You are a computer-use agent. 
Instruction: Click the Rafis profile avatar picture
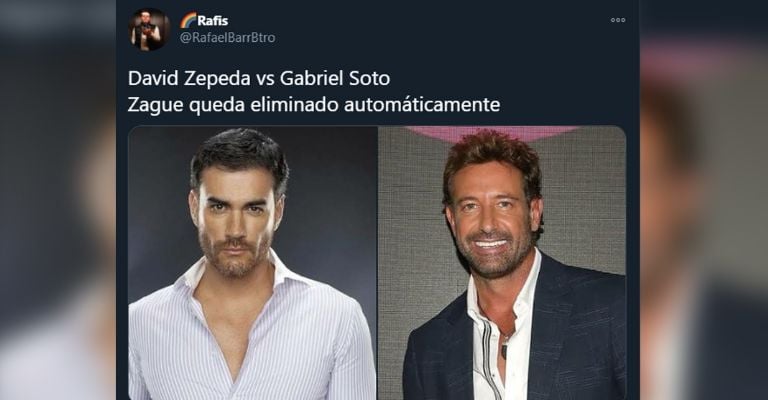pos(149,29)
